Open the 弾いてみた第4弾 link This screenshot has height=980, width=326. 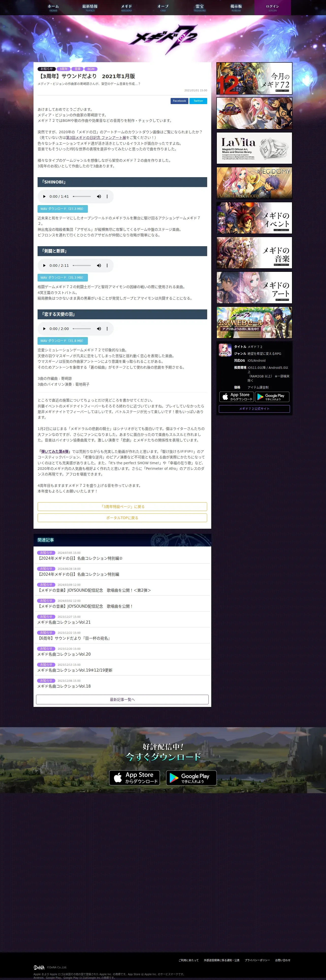tap(55, 452)
